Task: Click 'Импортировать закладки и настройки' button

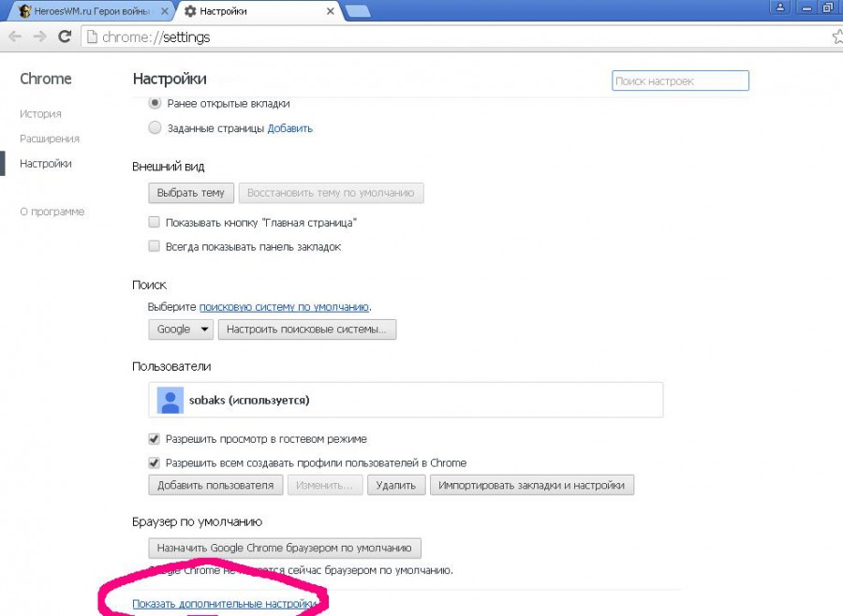Action: pyautogui.click(x=532, y=485)
